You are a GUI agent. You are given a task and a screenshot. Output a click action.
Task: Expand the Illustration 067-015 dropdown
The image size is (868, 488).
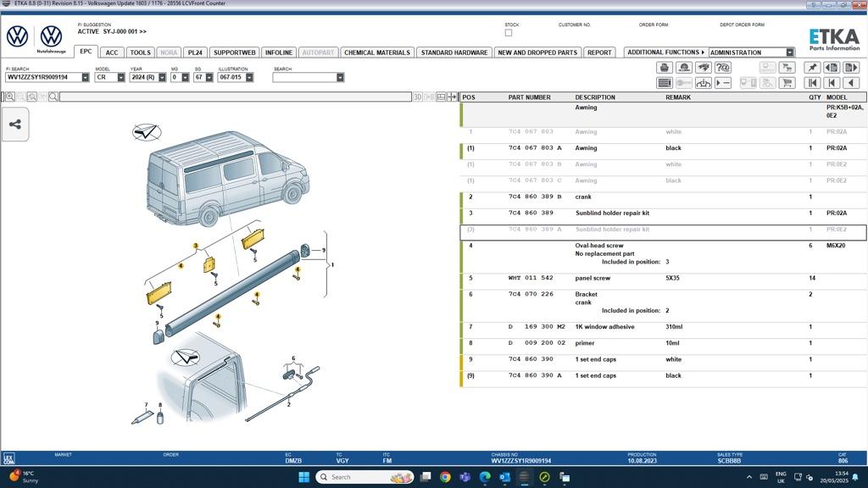pos(250,77)
